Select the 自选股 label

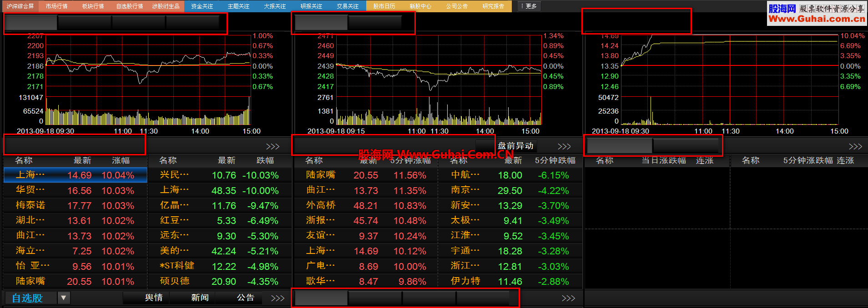click(x=27, y=298)
